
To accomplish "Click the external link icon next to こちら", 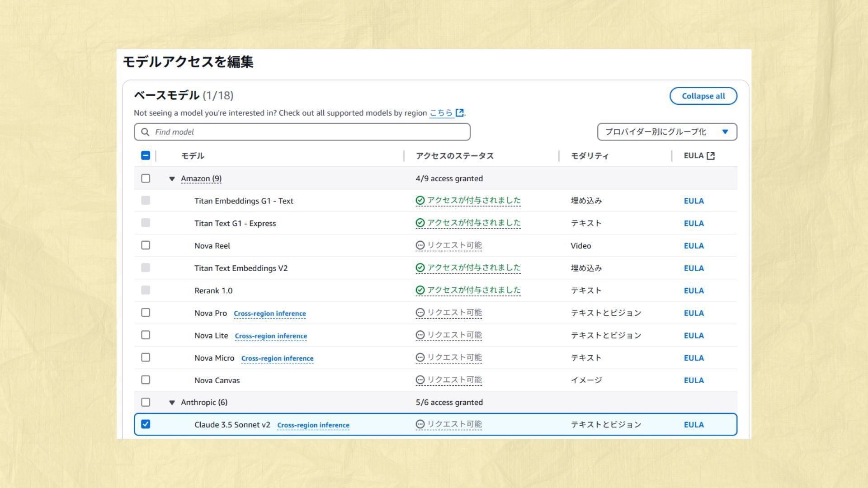I will pos(460,113).
